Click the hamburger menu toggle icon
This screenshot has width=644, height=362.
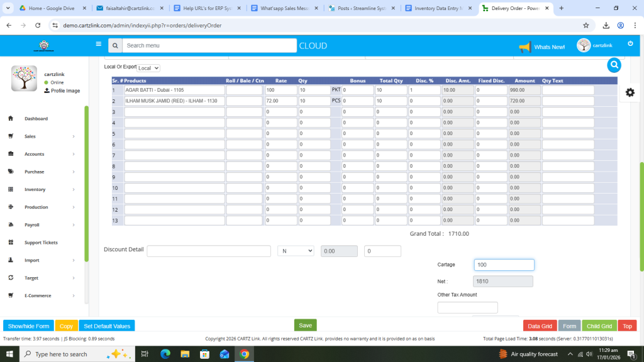(x=98, y=44)
